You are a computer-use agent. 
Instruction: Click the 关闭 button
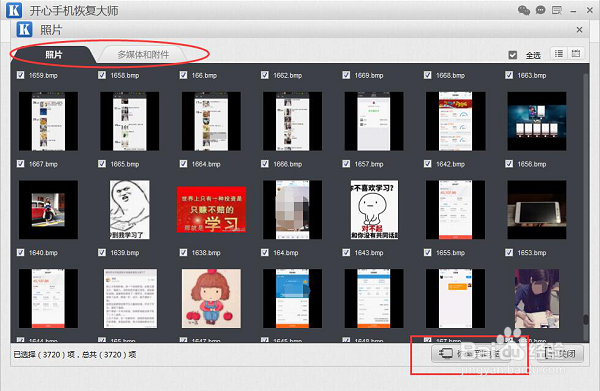click(x=561, y=354)
